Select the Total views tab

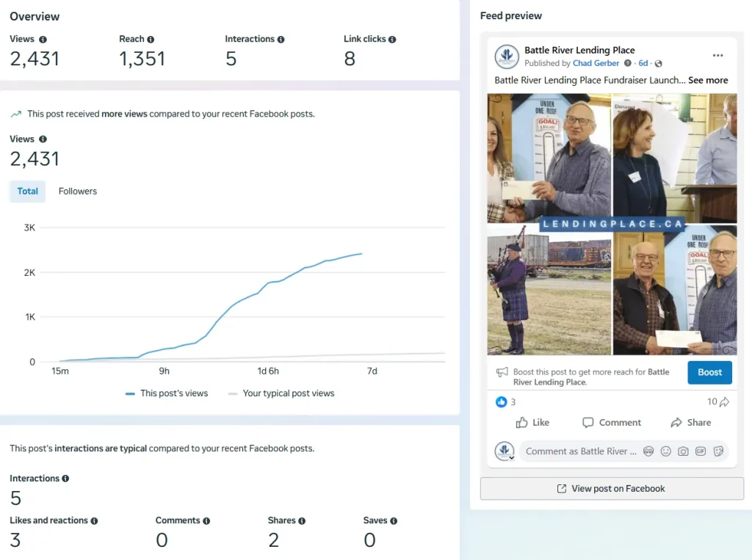click(28, 192)
